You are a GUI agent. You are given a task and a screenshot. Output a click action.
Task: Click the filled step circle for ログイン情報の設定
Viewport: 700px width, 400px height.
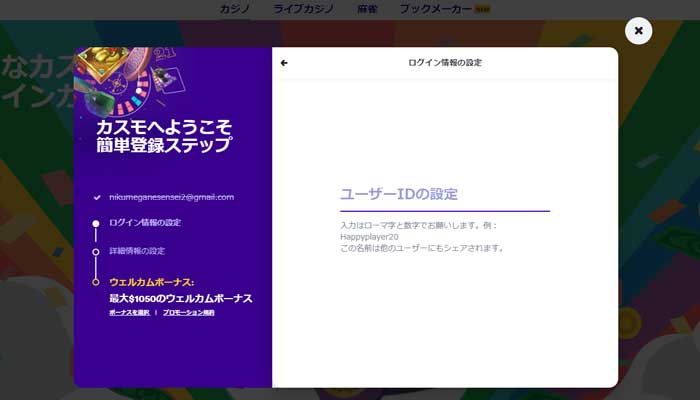(96, 223)
